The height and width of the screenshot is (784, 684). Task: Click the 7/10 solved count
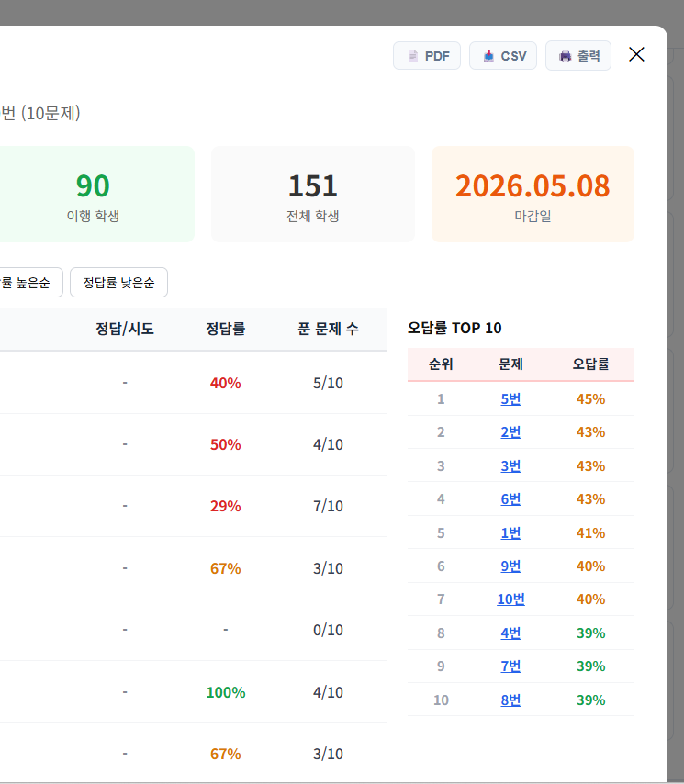[x=328, y=506]
